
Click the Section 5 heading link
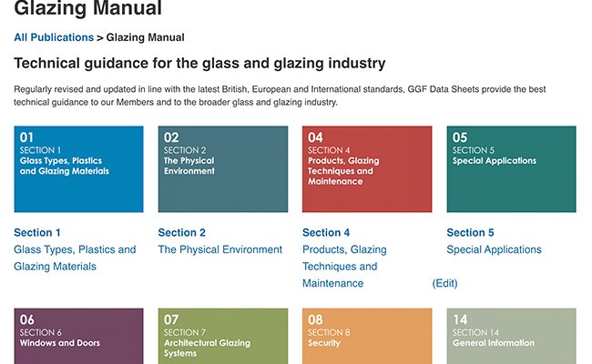coord(470,232)
